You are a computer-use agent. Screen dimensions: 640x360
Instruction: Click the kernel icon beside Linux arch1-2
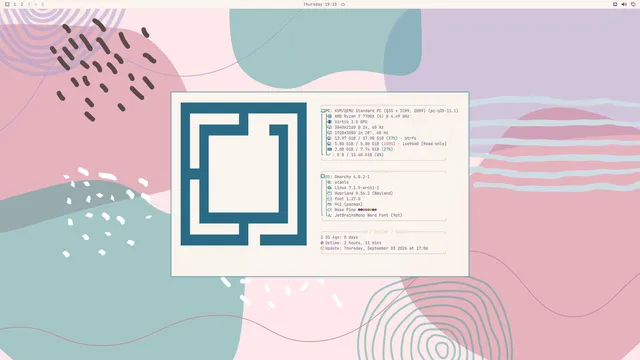click(329, 188)
